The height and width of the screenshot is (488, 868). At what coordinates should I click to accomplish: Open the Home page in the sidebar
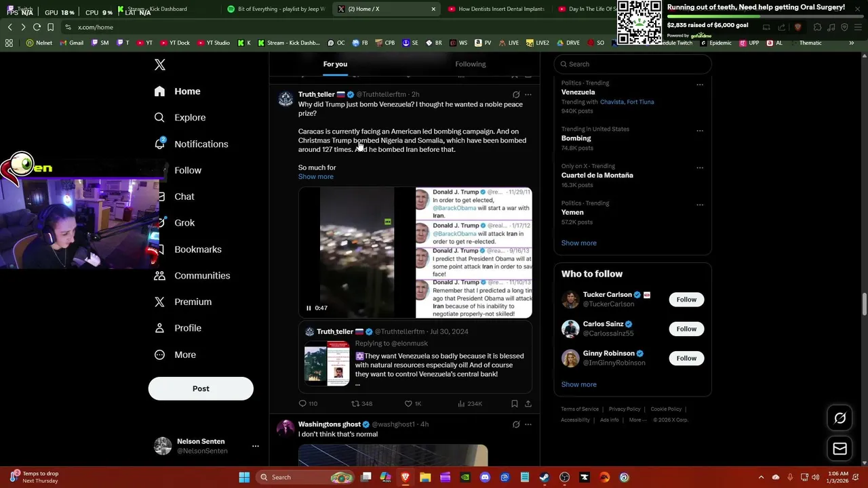177,91
